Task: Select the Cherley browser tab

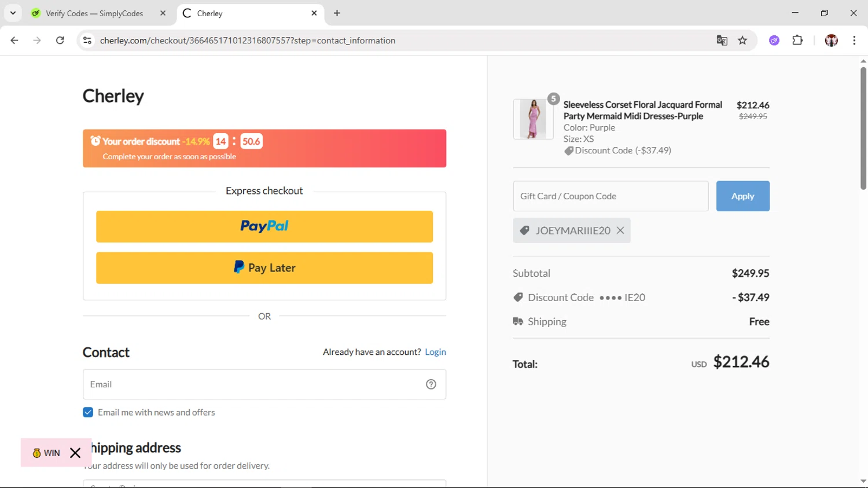Action: (x=249, y=13)
